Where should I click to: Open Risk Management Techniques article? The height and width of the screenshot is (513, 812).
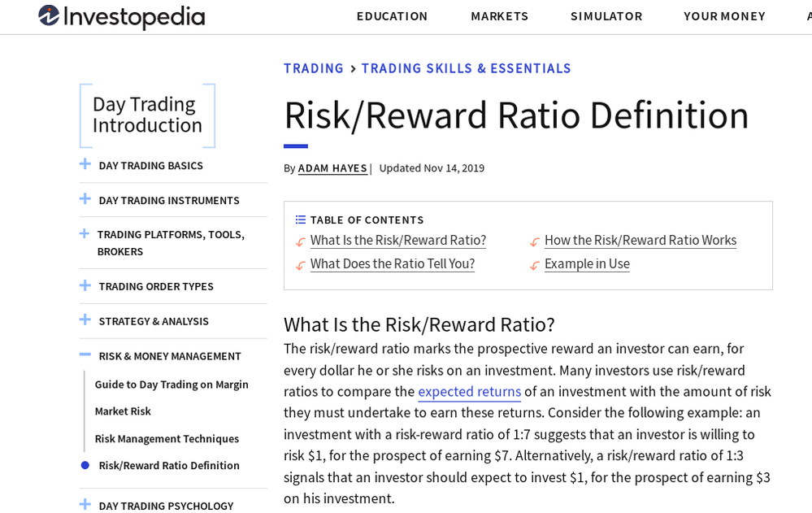[167, 439]
